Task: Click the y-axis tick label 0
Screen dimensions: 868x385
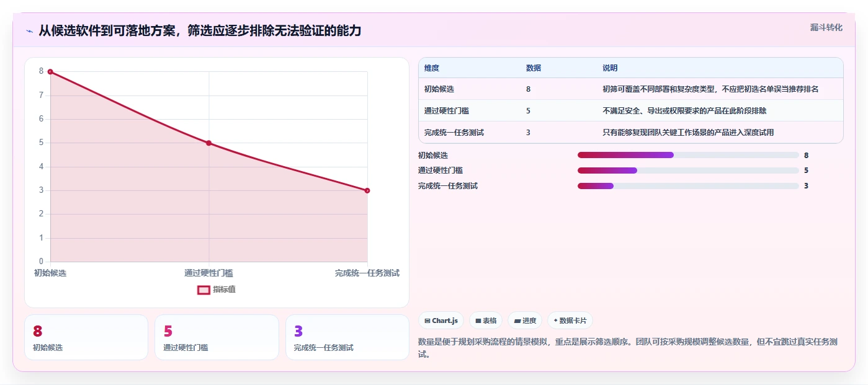Action: tap(42, 262)
